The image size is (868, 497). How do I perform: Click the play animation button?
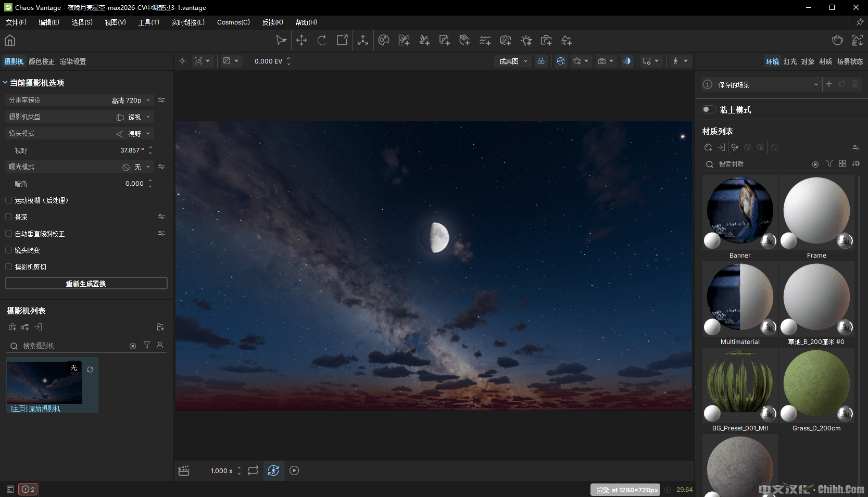294,470
